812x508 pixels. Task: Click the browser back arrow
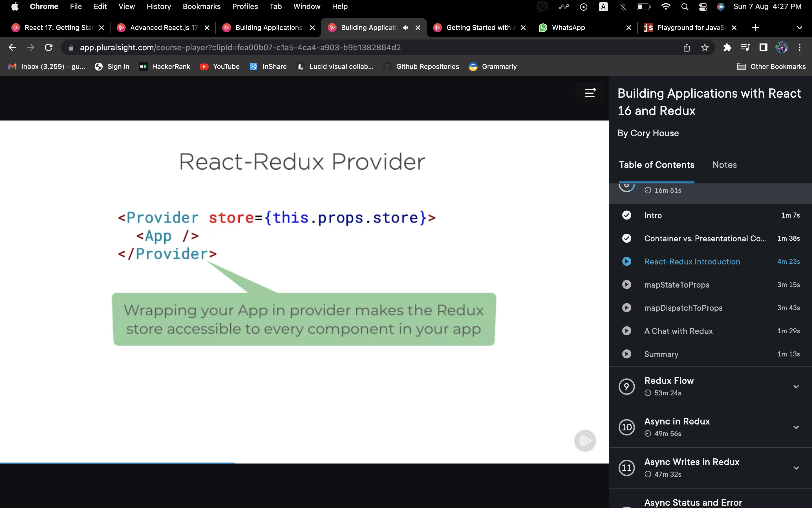[x=12, y=47]
